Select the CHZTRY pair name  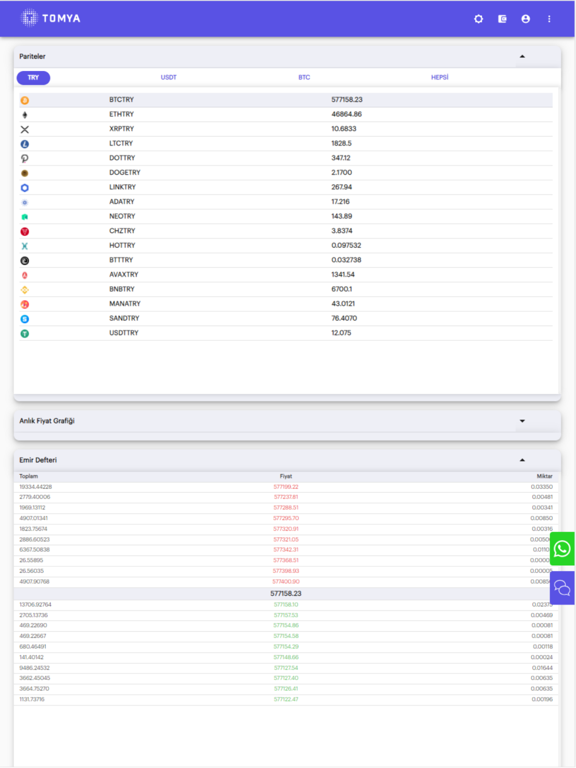[122, 231]
